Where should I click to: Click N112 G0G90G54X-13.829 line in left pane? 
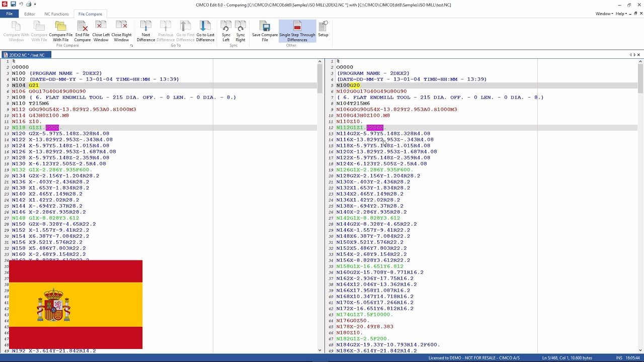point(74,110)
